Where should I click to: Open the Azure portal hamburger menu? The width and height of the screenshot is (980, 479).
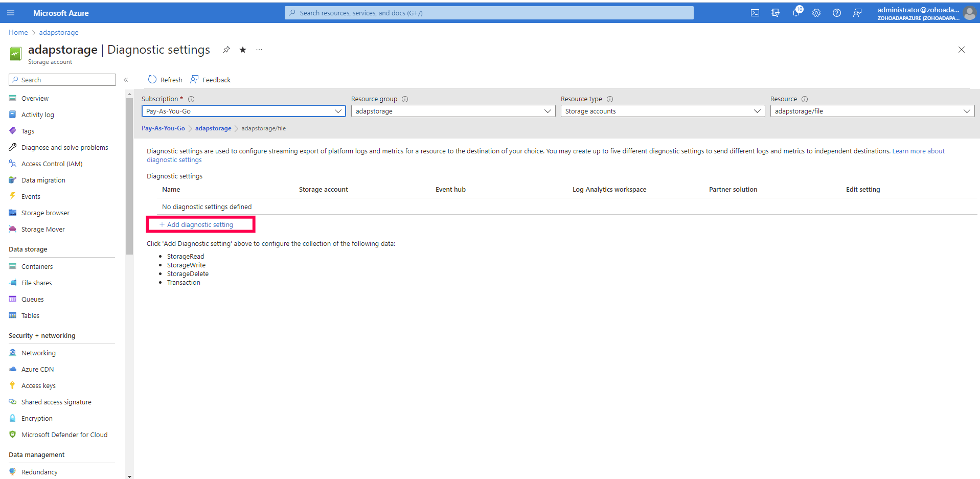coord(11,12)
